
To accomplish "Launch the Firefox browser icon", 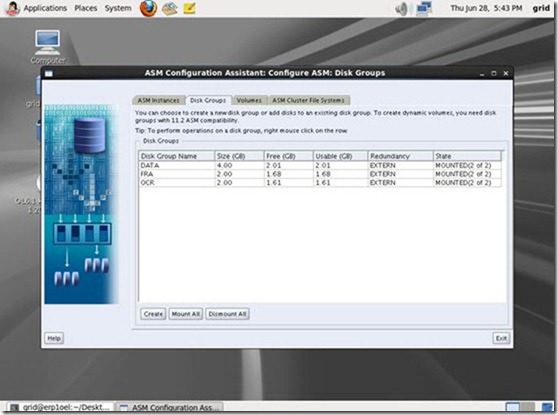I will [x=148, y=8].
